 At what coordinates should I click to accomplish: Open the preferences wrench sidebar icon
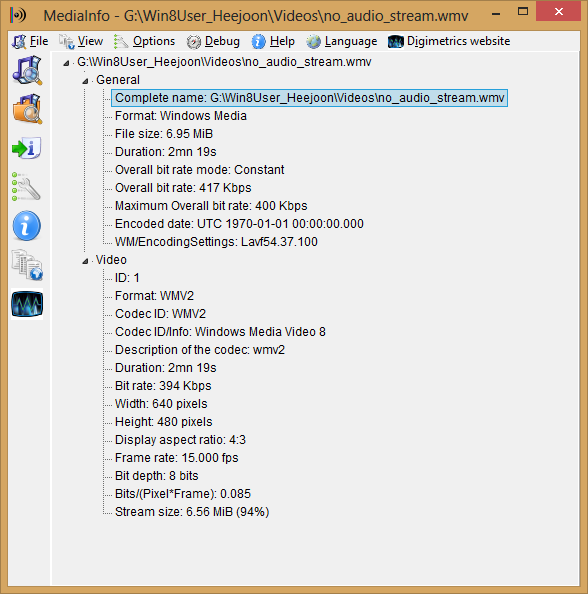pos(26,186)
